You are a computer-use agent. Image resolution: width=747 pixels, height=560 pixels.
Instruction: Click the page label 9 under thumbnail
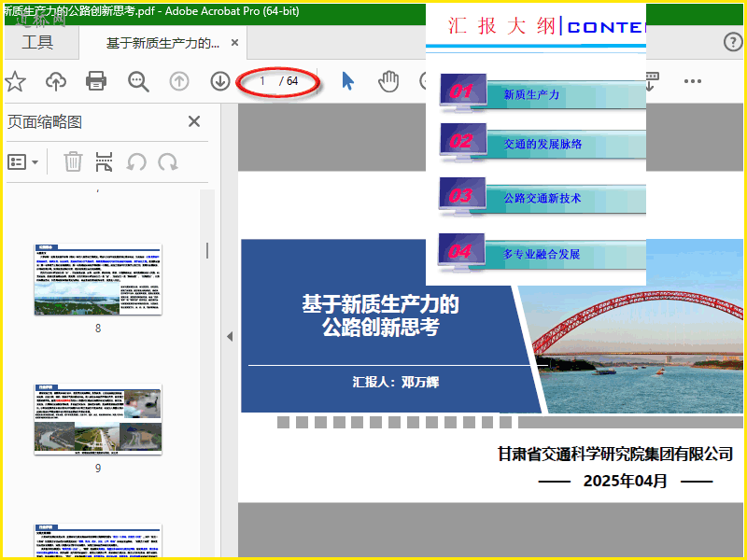(x=98, y=469)
